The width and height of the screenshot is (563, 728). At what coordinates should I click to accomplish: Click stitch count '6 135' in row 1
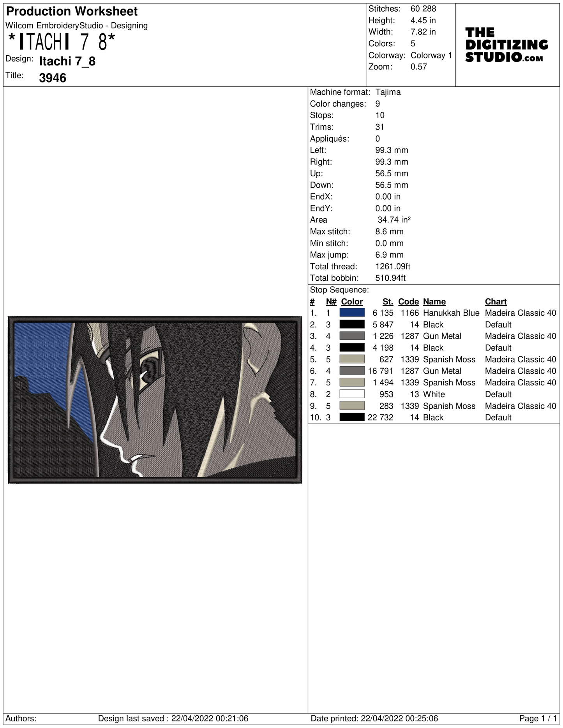click(x=383, y=313)
